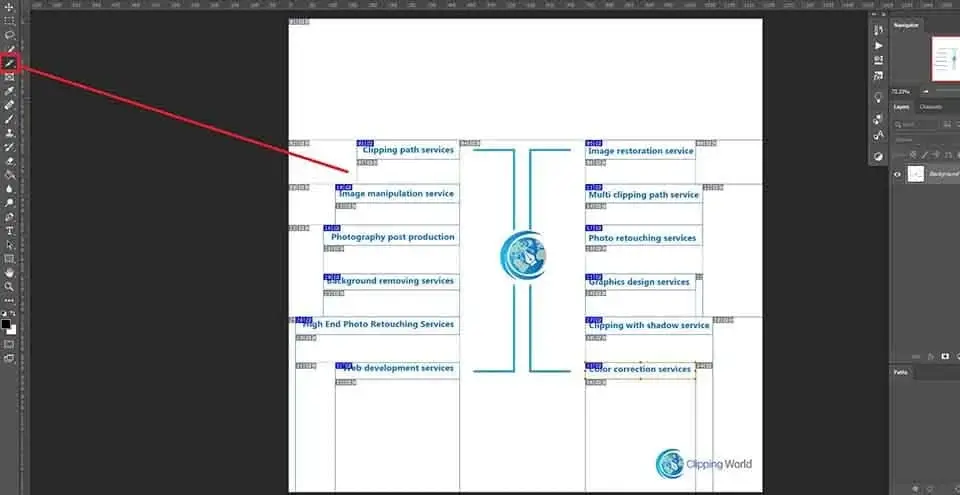Change the screen mode
Viewport: 960px width, 495px height.
[9, 359]
